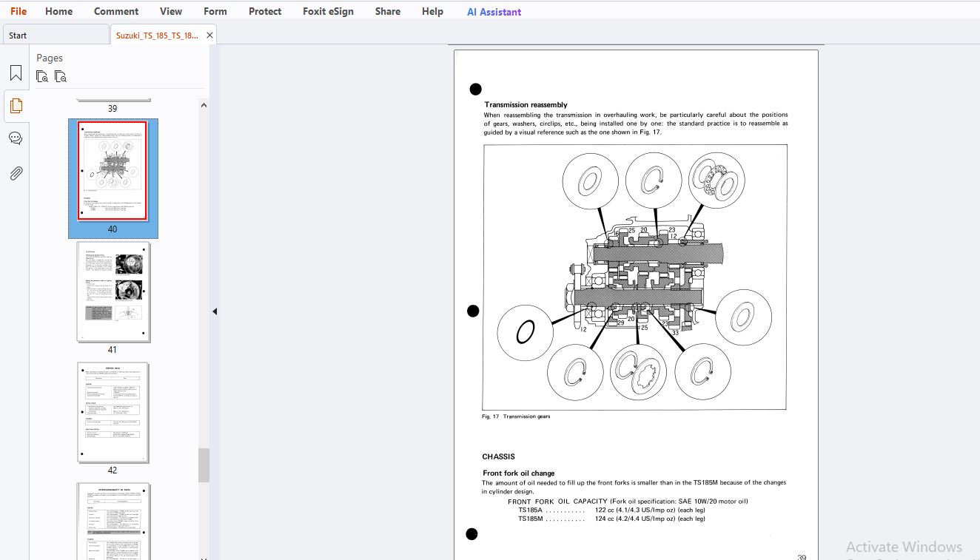Select page 40 thumbnail

[x=113, y=171]
